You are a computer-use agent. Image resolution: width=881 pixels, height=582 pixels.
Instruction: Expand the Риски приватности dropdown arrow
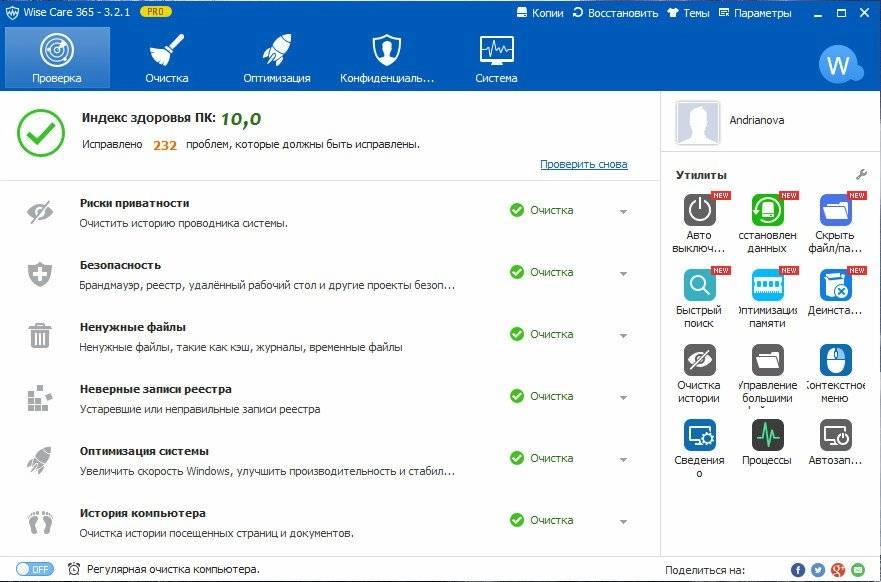624,212
